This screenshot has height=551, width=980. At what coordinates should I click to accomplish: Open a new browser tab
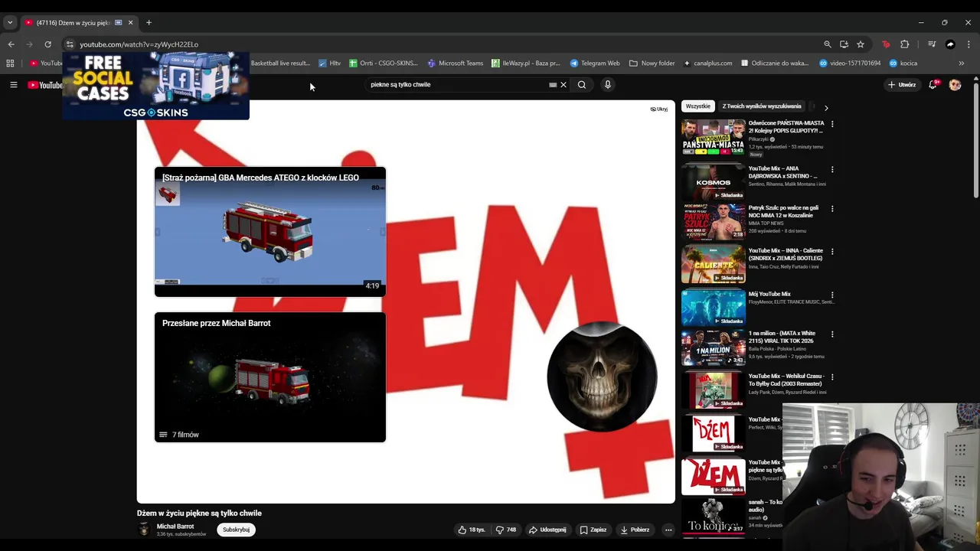tap(149, 22)
